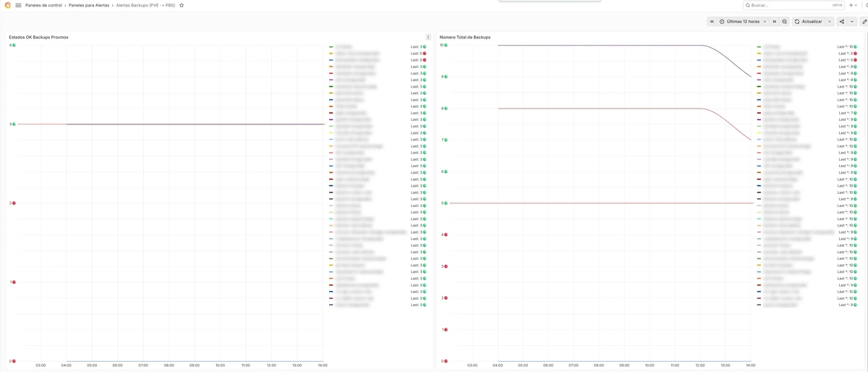Open the Estados OK Backups panel menu dots

428,37
